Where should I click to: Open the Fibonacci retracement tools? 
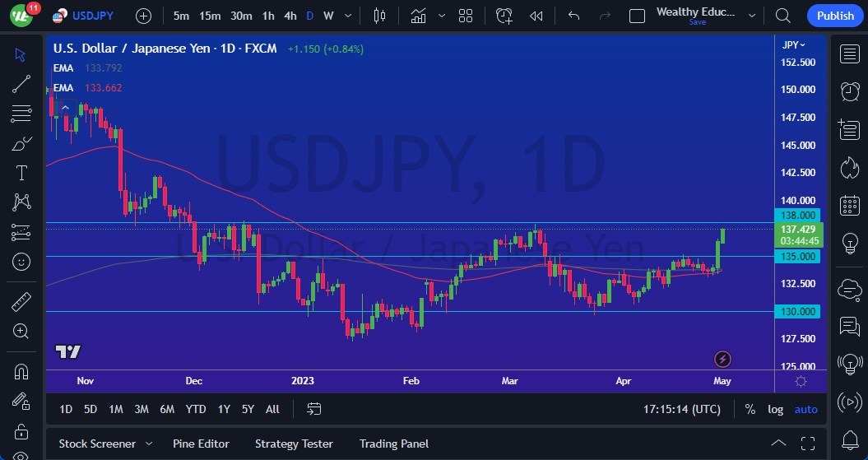point(21,114)
